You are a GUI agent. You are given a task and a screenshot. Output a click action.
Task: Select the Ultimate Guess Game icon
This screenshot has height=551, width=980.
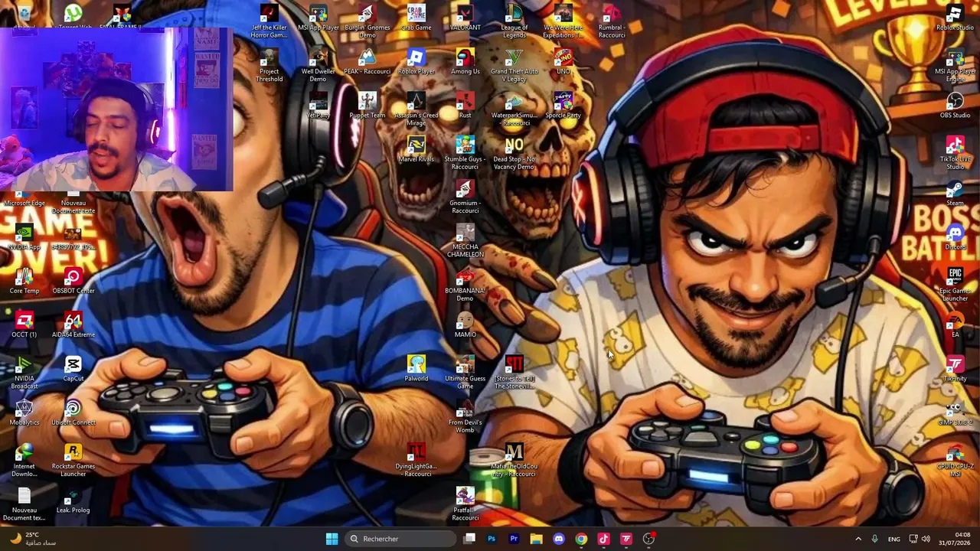click(x=465, y=373)
